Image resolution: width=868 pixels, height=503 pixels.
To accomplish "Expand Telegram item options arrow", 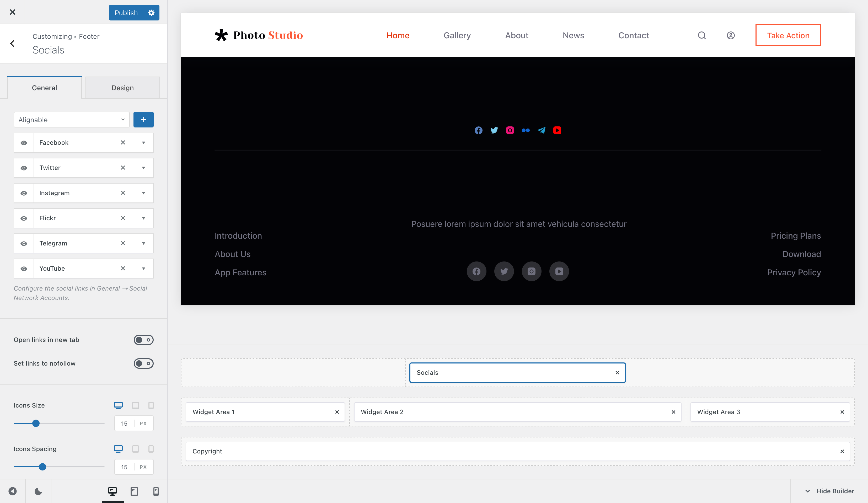I will [143, 243].
